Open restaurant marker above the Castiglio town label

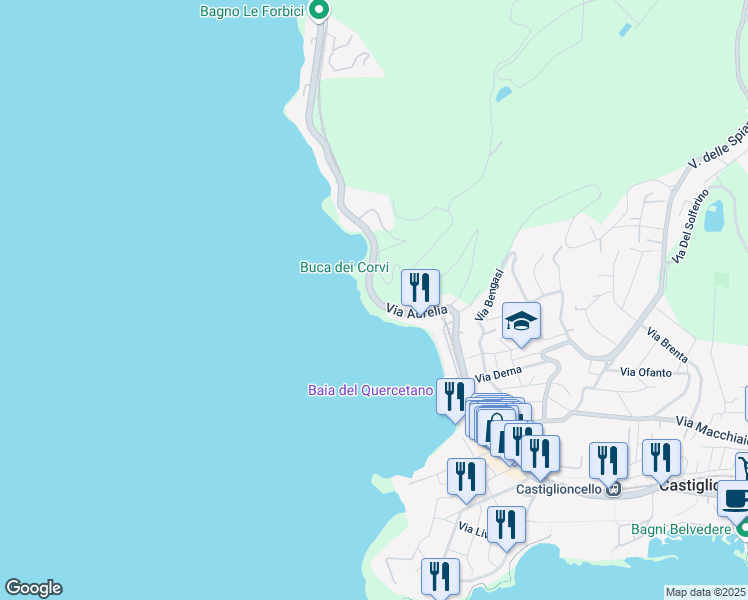click(661, 460)
